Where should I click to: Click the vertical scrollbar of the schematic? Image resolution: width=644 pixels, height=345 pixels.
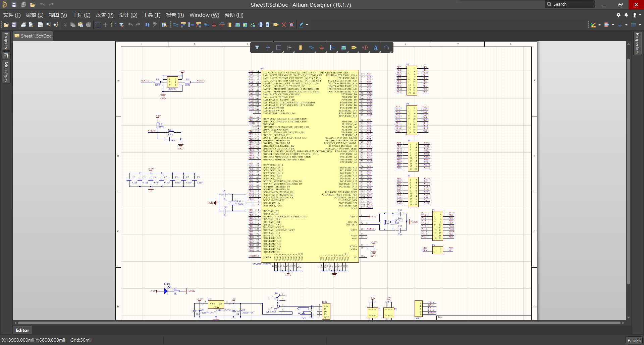pyautogui.click(x=628, y=171)
